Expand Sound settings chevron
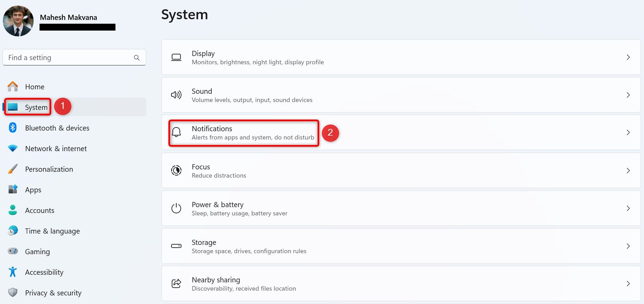Image resolution: width=644 pixels, height=304 pixels. (628, 95)
